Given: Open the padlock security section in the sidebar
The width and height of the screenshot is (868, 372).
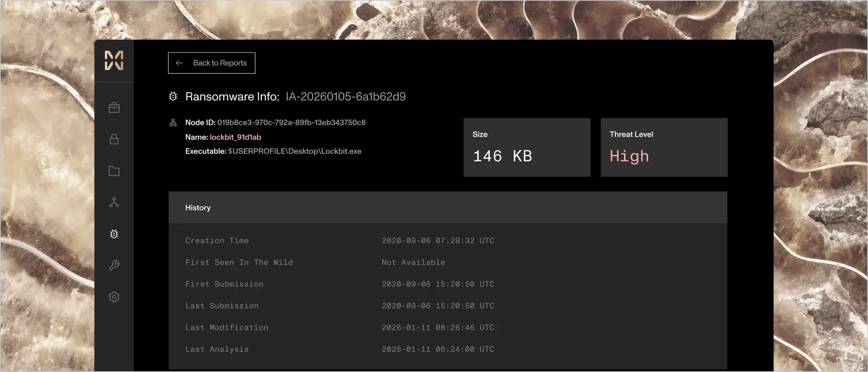Looking at the screenshot, I should pos(114,139).
